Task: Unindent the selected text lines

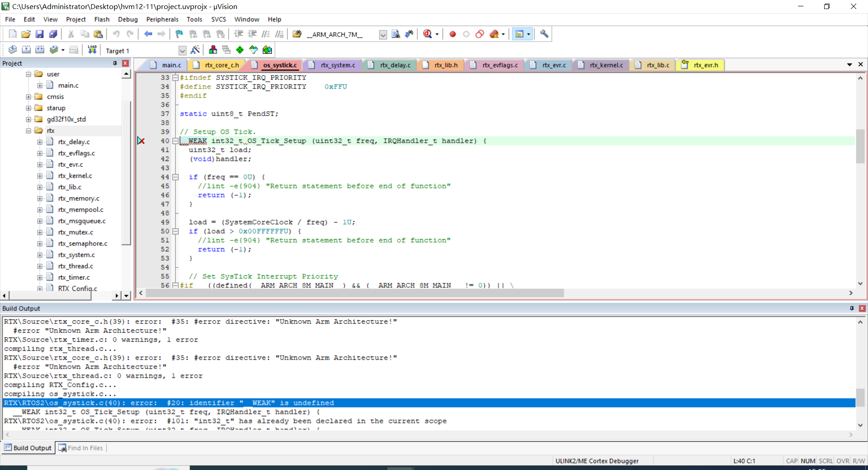Action: point(252,34)
